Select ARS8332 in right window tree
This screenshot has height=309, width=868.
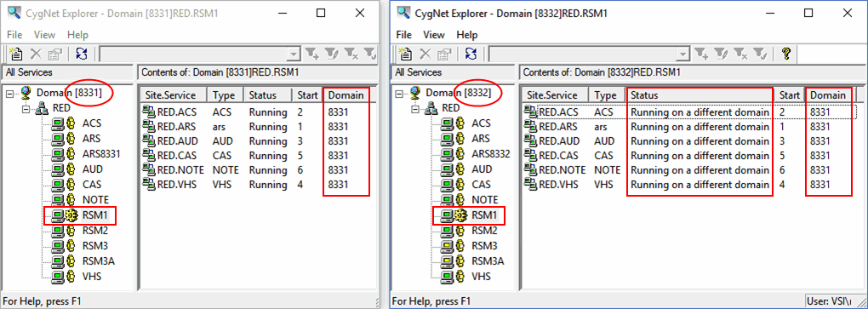click(490, 153)
